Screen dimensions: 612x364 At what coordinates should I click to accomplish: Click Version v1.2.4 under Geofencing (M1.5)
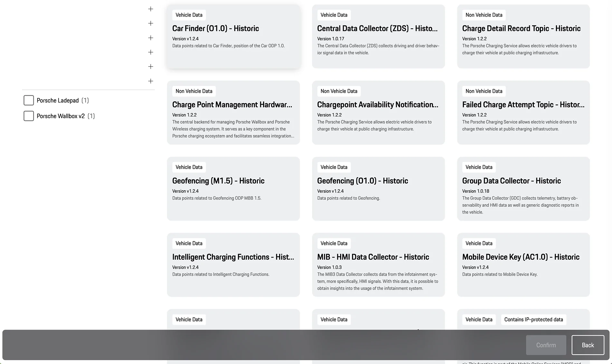click(186, 191)
